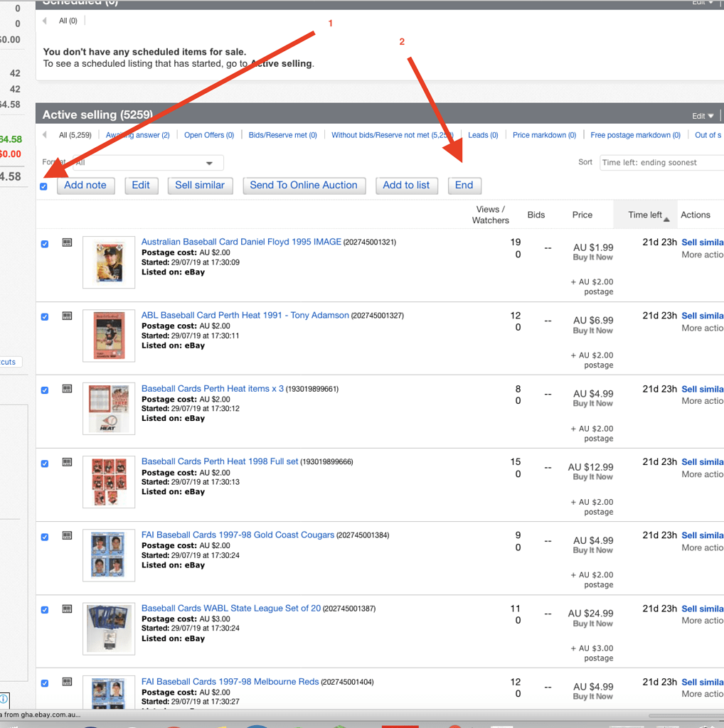Click the horizontal scrollbar at window bottom

point(686,715)
